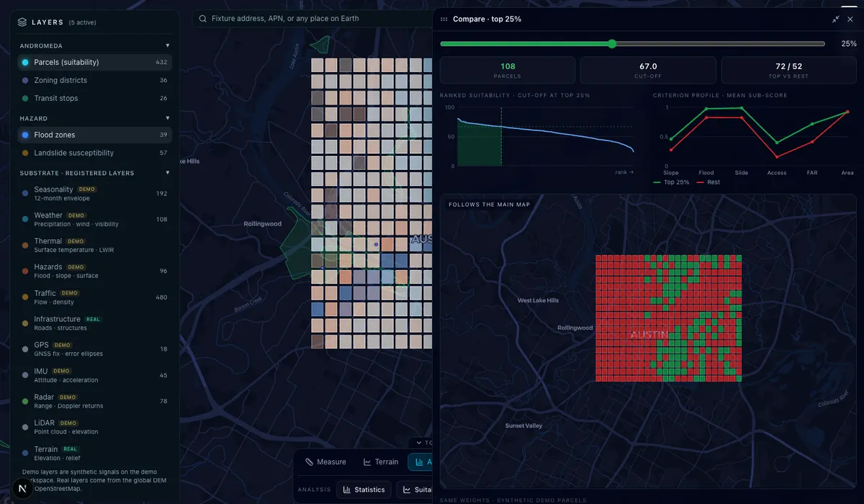Toggle the Parcels (suitability) layer

click(94, 63)
